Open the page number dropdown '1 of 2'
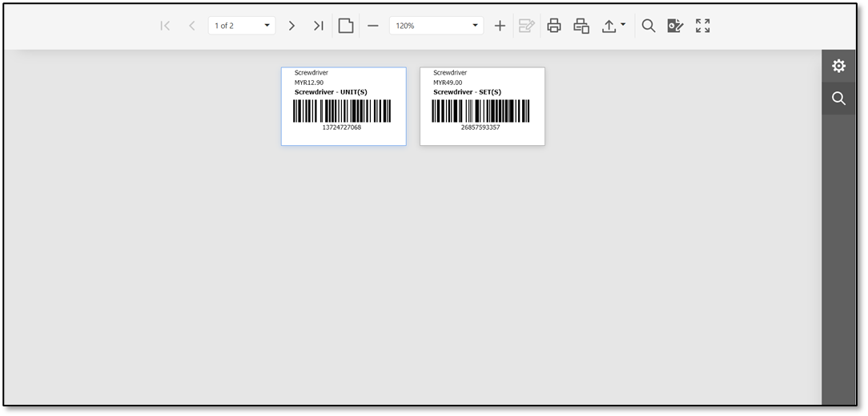The height and width of the screenshot is (416, 868). point(242,26)
